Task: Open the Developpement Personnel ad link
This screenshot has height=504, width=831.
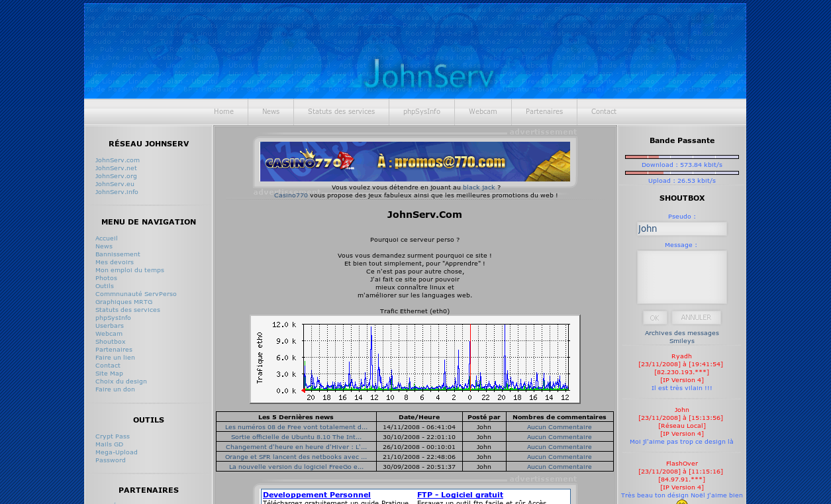Action: (x=317, y=495)
